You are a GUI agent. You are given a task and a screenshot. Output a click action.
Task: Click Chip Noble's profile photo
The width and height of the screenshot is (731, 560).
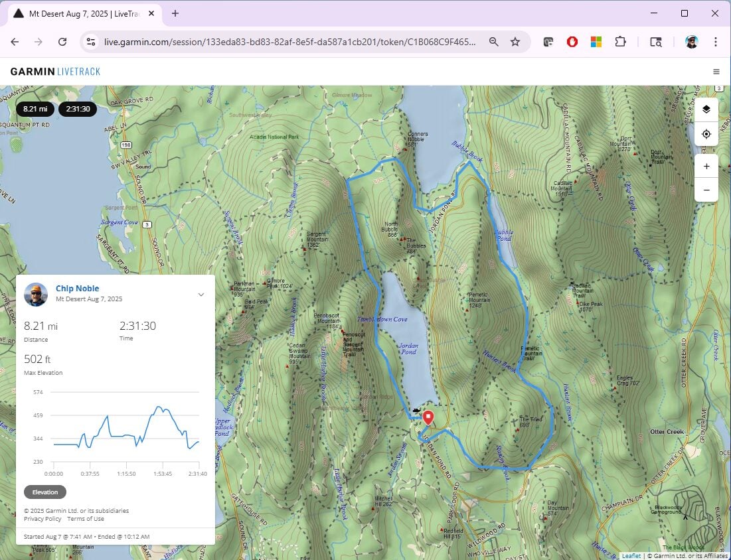(36, 295)
